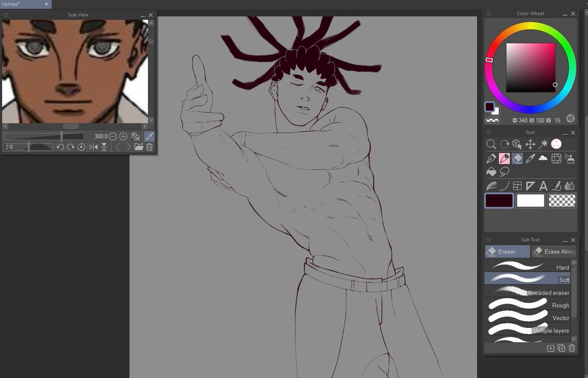Zoom in Sub View with plus icon

(123, 137)
